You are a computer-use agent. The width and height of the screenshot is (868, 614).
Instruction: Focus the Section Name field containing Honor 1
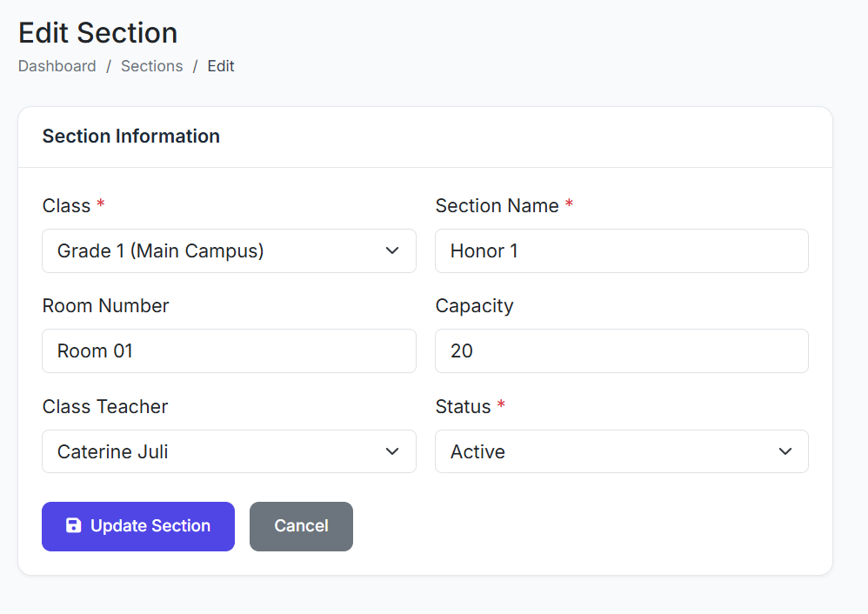tap(621, 251)
